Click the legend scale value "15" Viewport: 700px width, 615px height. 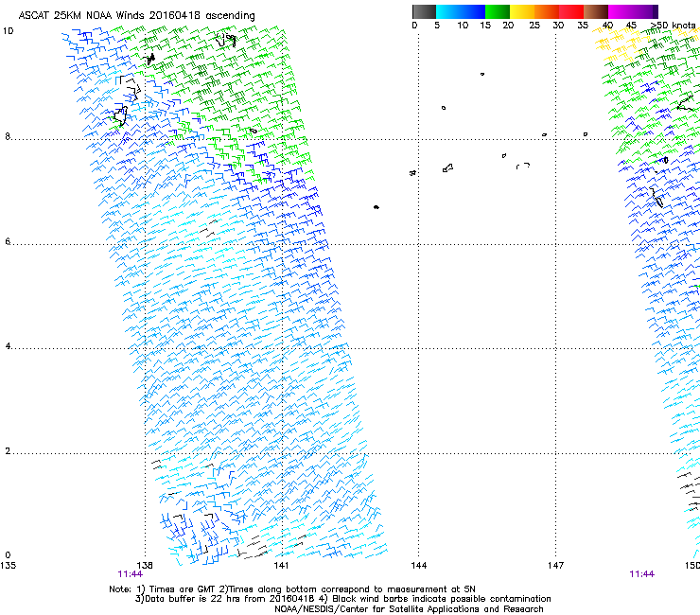pyautogui.click(x=485, y=26)
